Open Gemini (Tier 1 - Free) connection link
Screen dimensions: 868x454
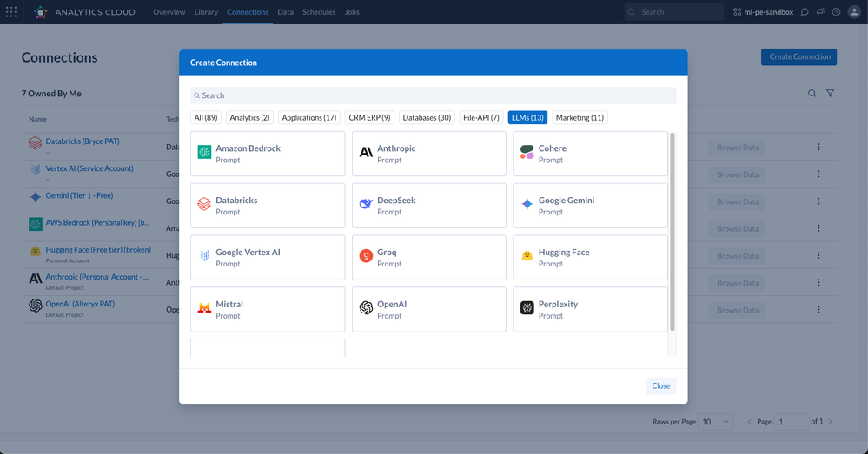coord(79,195)
